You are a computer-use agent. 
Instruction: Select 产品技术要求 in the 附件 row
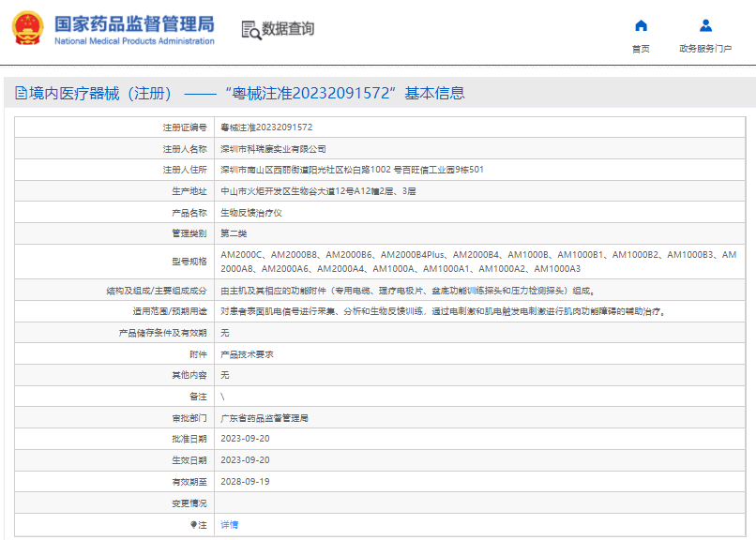(x=247, y=354)
